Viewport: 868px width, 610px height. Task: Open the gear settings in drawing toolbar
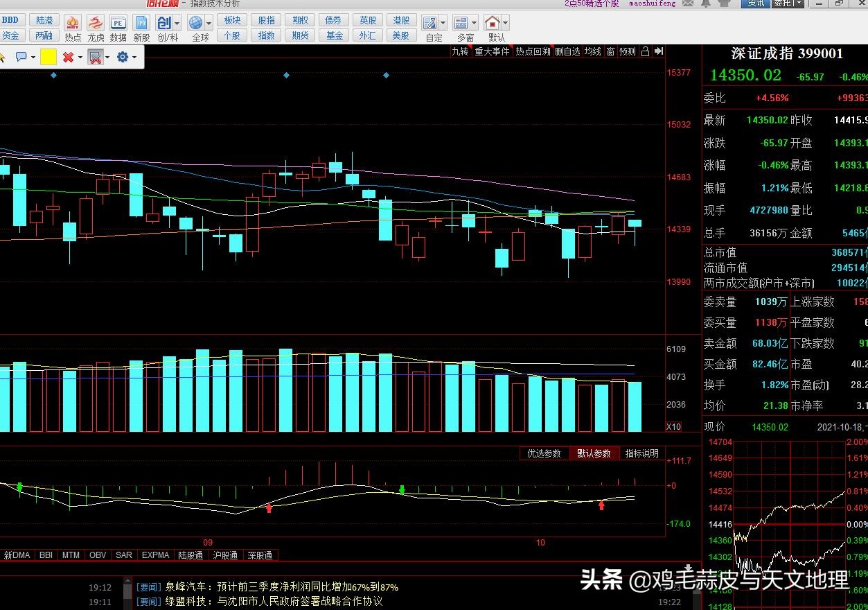click(x=123, y=58)
